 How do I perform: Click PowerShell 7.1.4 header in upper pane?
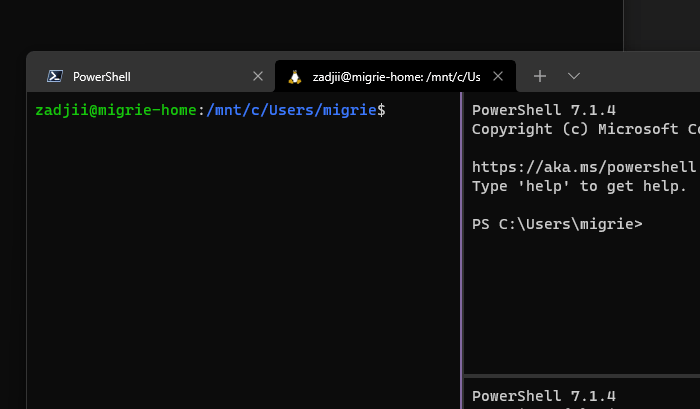tap(544, 110)
